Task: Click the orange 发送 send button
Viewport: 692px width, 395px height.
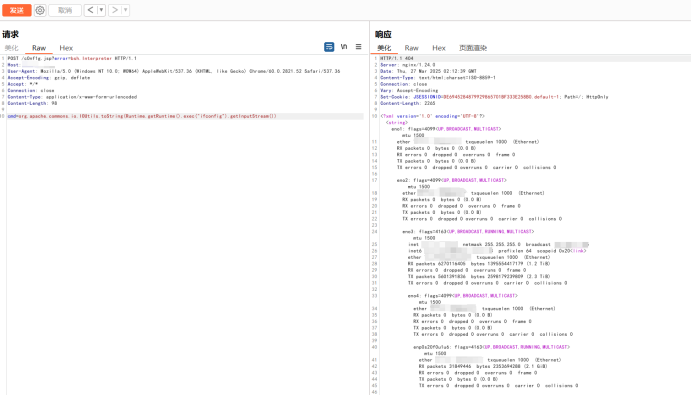Action: pos(17,10)
